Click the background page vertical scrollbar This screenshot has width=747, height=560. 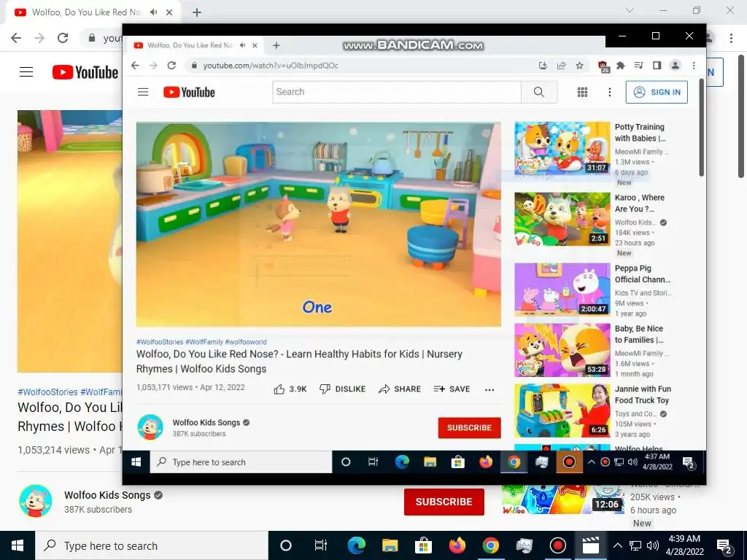click(x=741, y=116)
